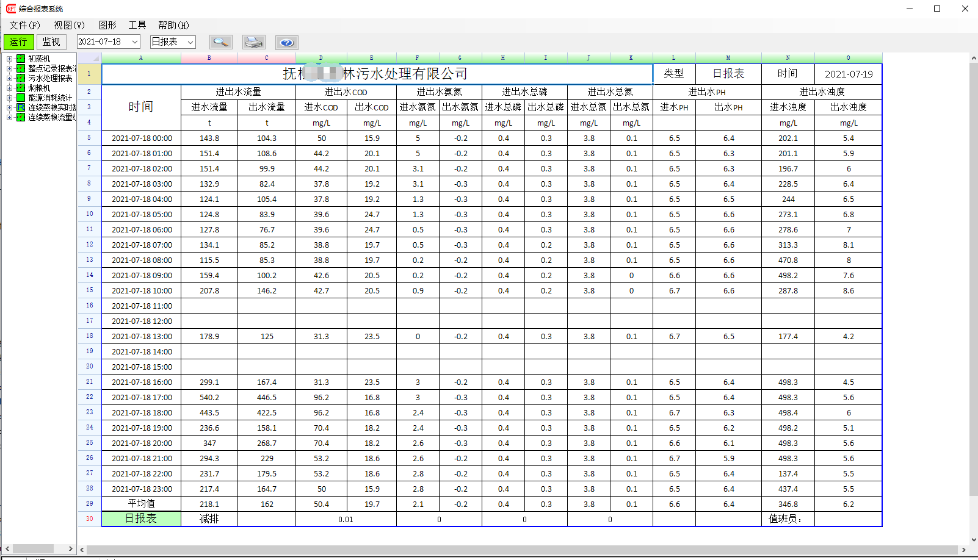978x560 pixels.
Task: Expand the 连续蒸粮流量 tree node
Action: [x=9, y=117]
